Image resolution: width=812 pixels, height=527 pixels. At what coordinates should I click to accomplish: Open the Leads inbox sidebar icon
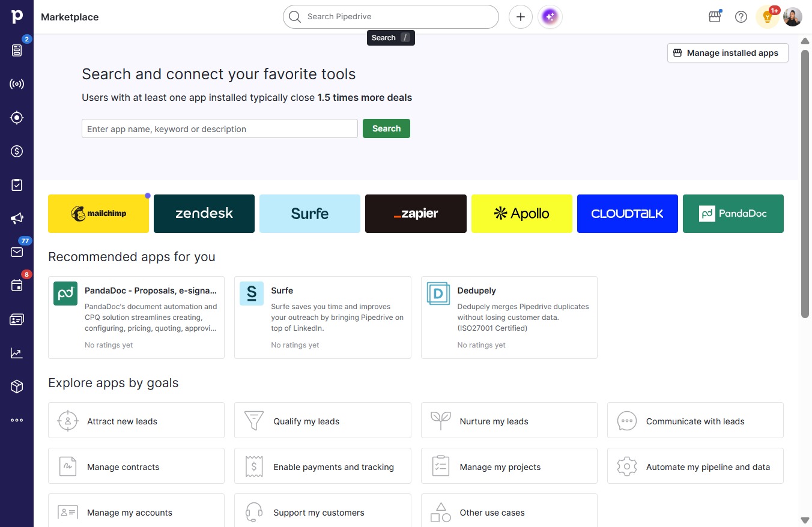(x=17, y=50)
